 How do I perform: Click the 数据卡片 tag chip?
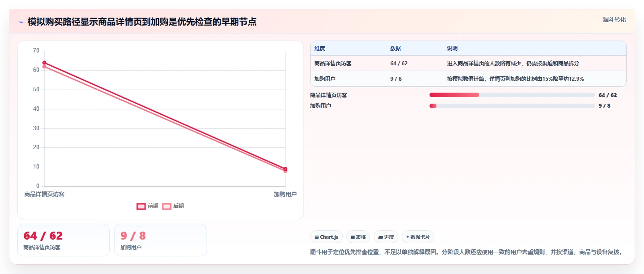pyautogui.click(x=418, y=237)
